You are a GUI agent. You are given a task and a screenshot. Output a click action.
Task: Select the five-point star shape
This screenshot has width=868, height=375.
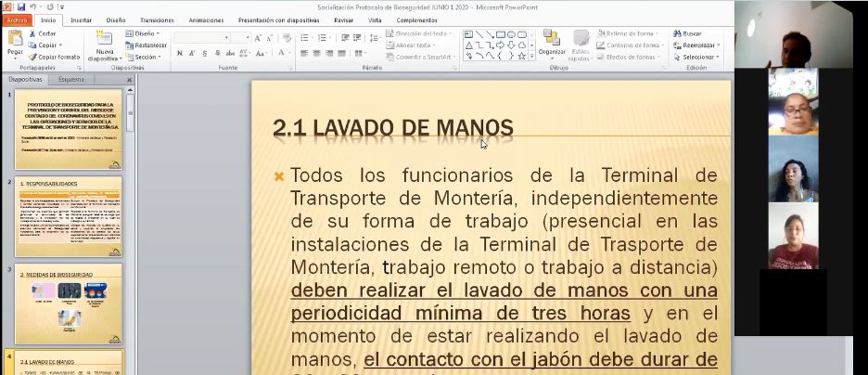tap(521, 56)
